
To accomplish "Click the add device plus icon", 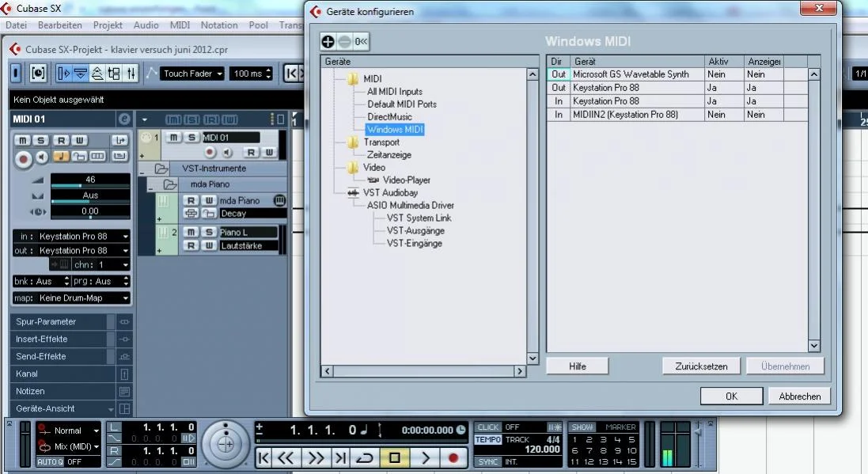I will point(328,42).
